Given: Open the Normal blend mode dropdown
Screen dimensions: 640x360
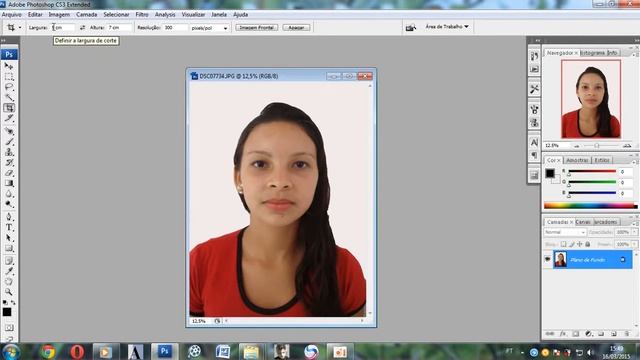Looking at the screenshot, I should click(565, 232).
